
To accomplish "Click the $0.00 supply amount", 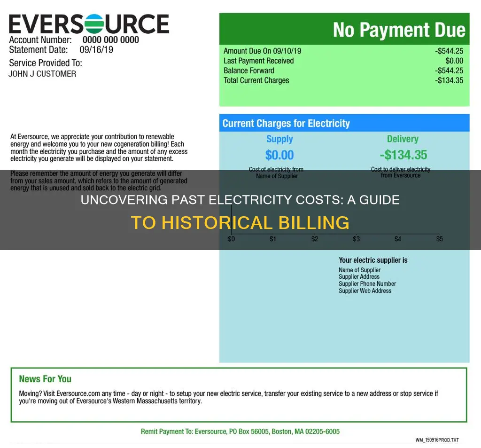I will coord(279,155).
